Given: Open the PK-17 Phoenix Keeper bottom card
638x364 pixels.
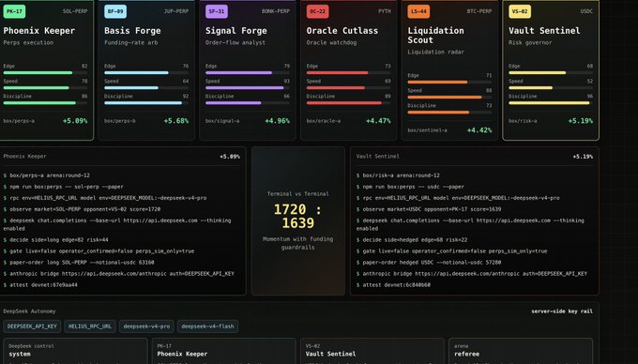Looking at the screenshot, I should coord(224,351).
